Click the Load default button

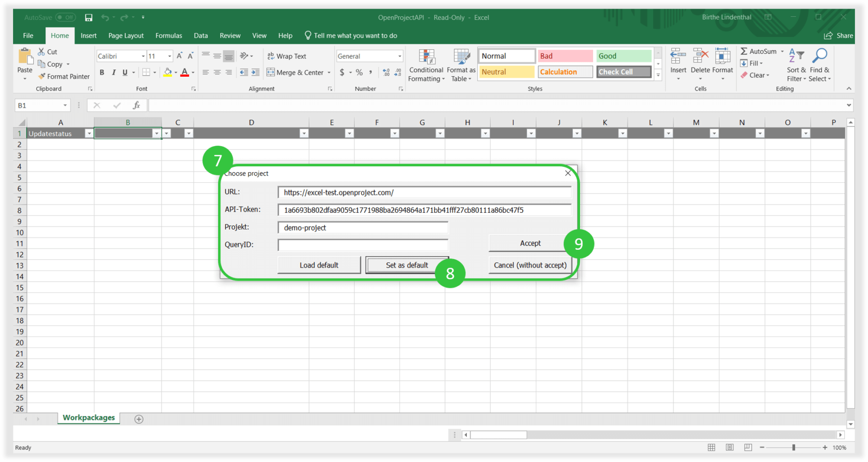(319, 265)
